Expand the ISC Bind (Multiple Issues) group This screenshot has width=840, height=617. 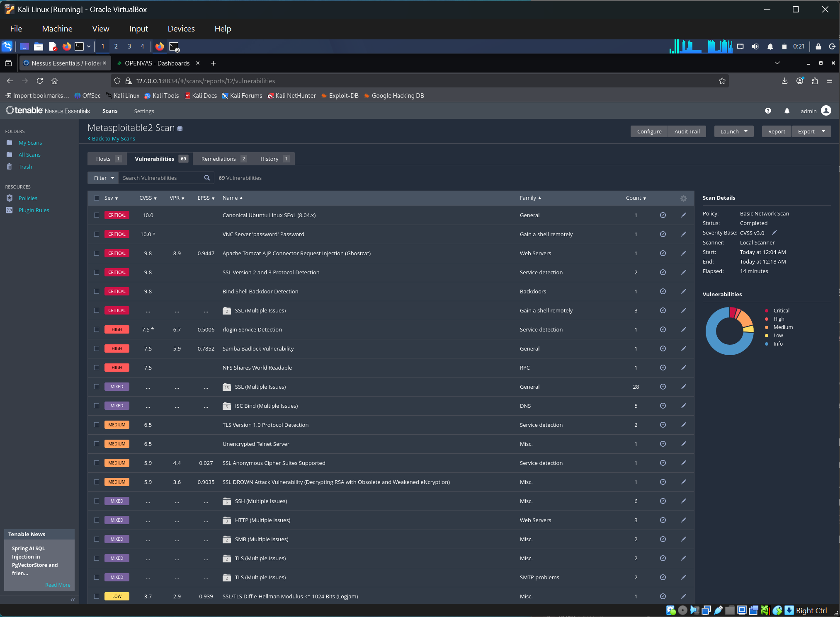click(266, 406)
